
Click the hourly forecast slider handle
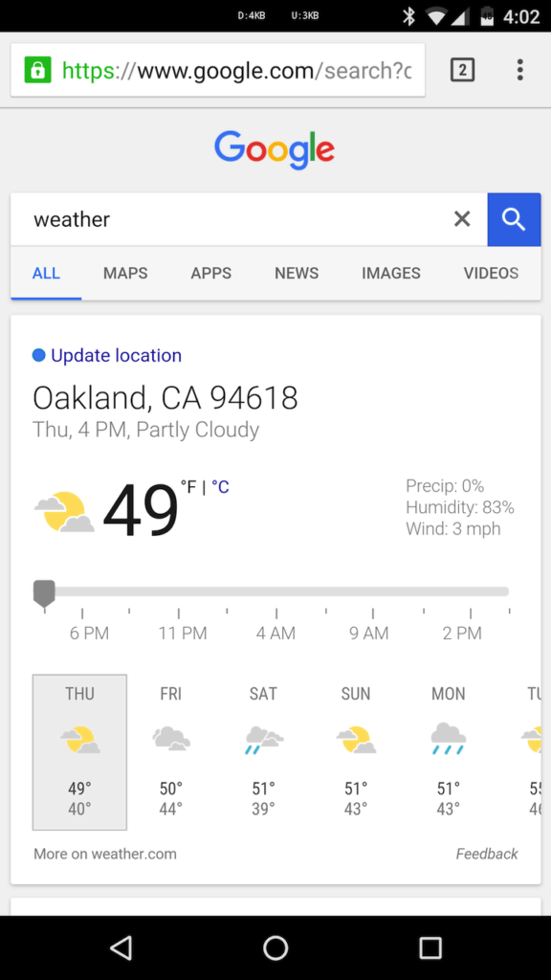point(44,593)
